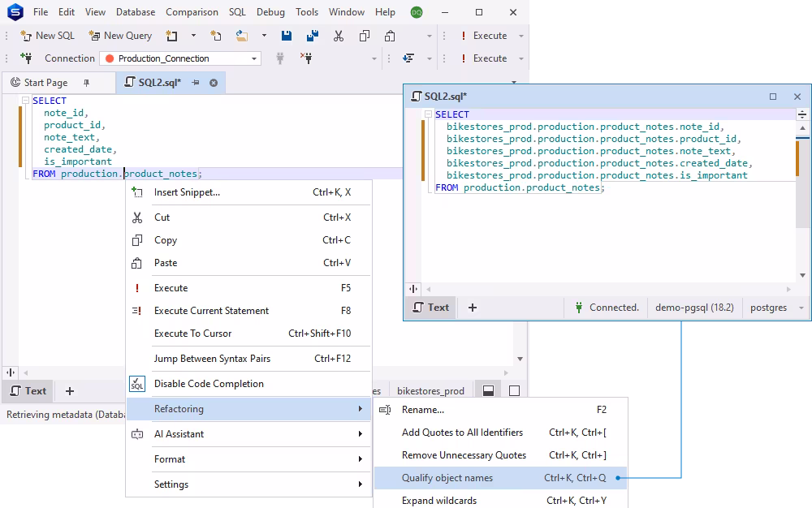The height and width of the screenshot is (508, 812).
Task: Click split editor icon in floating window
Action: pos(413,289)
